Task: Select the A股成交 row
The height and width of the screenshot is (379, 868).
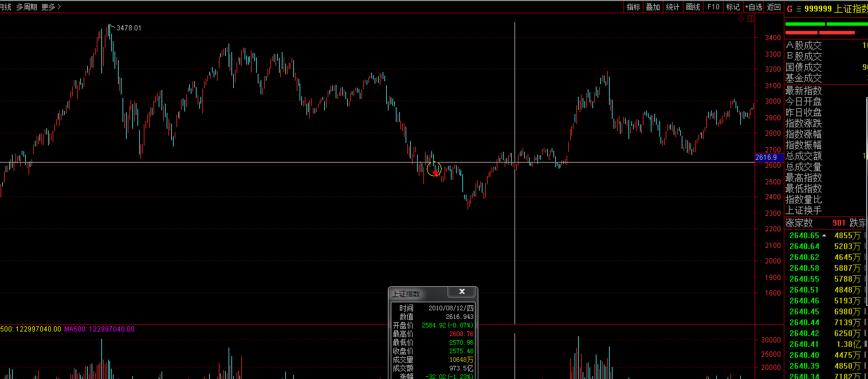Action: click(826, 45)
